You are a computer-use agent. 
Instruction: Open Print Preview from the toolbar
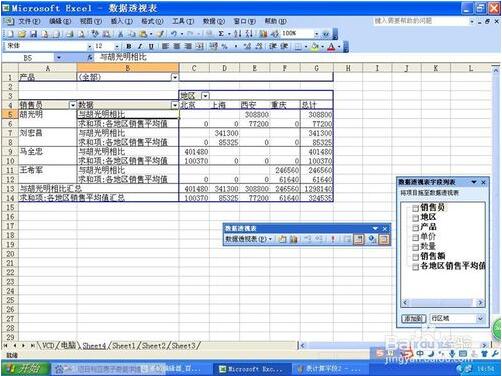pyautogui.click(x=81, y=34)
